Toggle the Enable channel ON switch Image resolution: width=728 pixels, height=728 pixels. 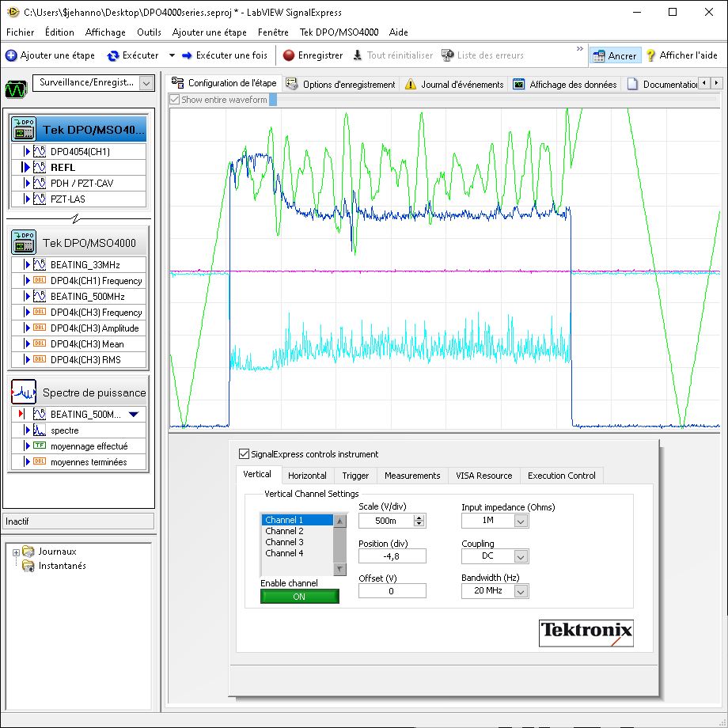(x=300, y=597)
